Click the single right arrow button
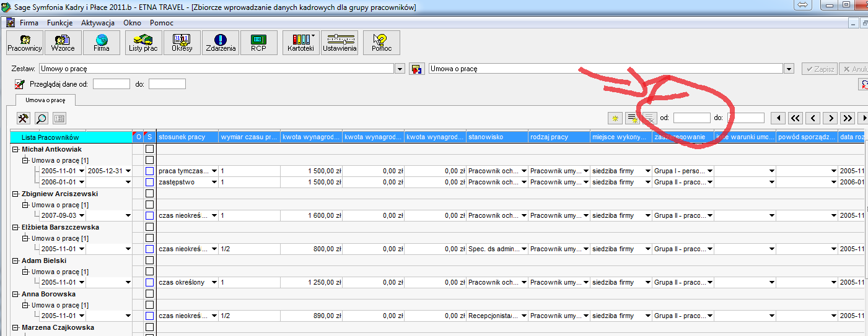Image resolution: width=868 pixels, height=336 pixels. point(830,118)
